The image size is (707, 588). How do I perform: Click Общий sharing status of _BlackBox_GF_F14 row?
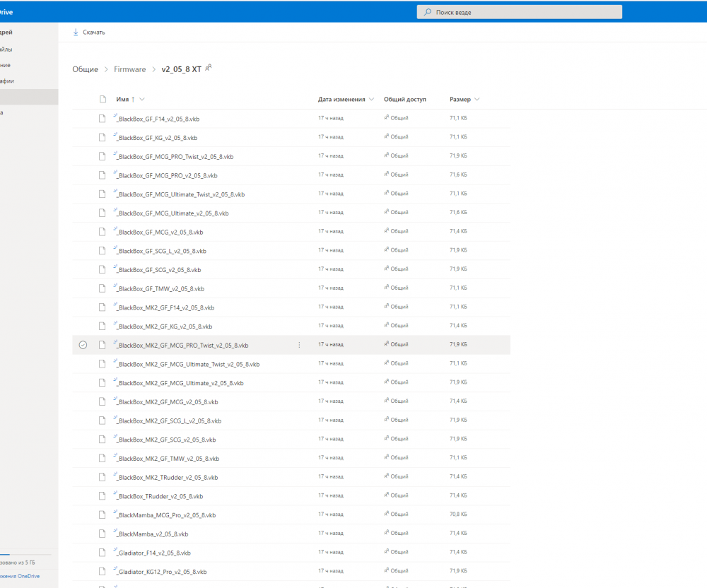[x=397, y=118]
